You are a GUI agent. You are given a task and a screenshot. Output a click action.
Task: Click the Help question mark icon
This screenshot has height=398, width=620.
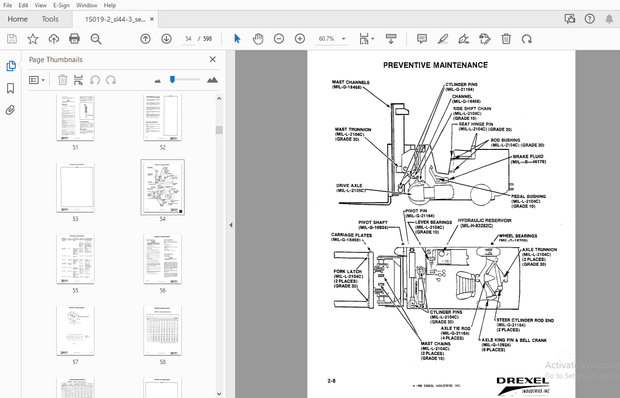click(590, 19)
